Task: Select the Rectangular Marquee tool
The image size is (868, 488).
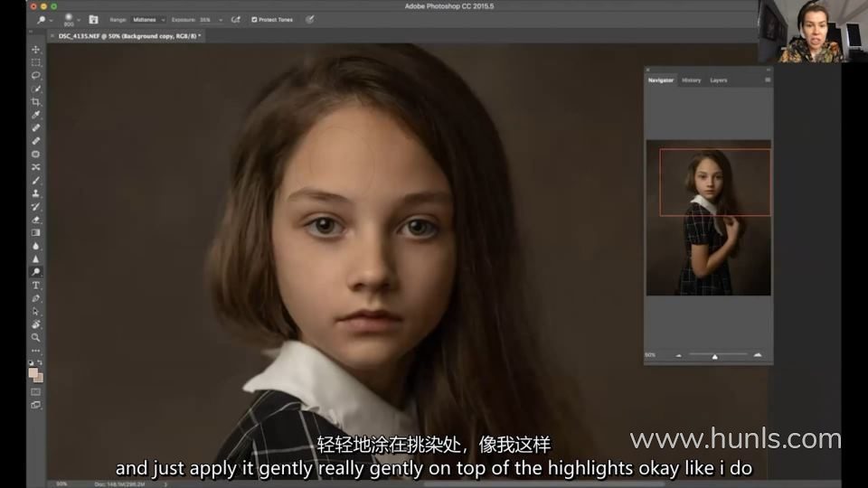Action: click(x=36, y=62)
